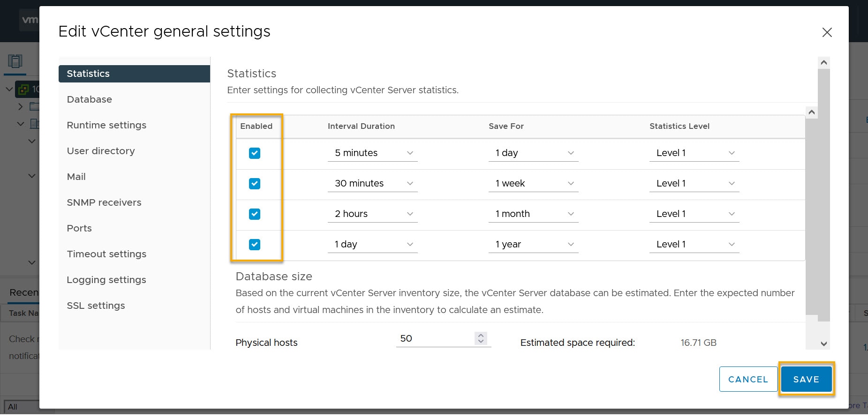This screenshot has height=418, width=868.
Task: Expand the folder node in background tree
Action: [20, 106]
